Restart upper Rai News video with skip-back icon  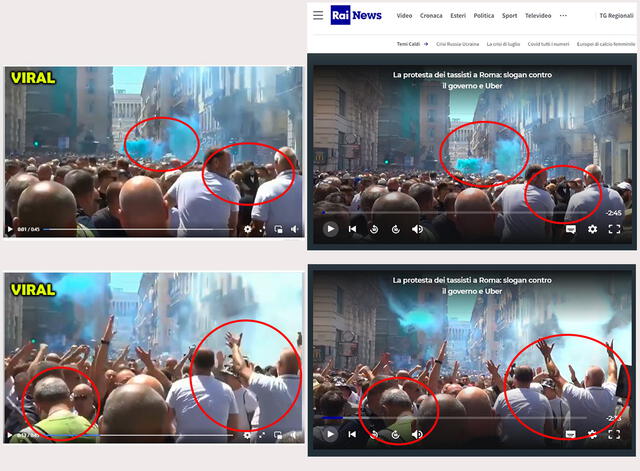coord(352,229)
